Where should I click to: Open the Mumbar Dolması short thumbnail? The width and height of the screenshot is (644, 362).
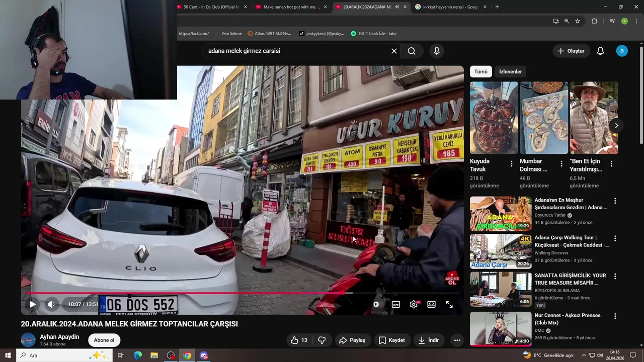point(544,118)
